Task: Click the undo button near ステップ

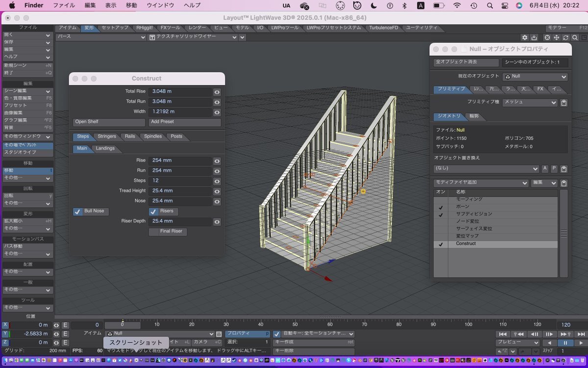Action: 502,351
